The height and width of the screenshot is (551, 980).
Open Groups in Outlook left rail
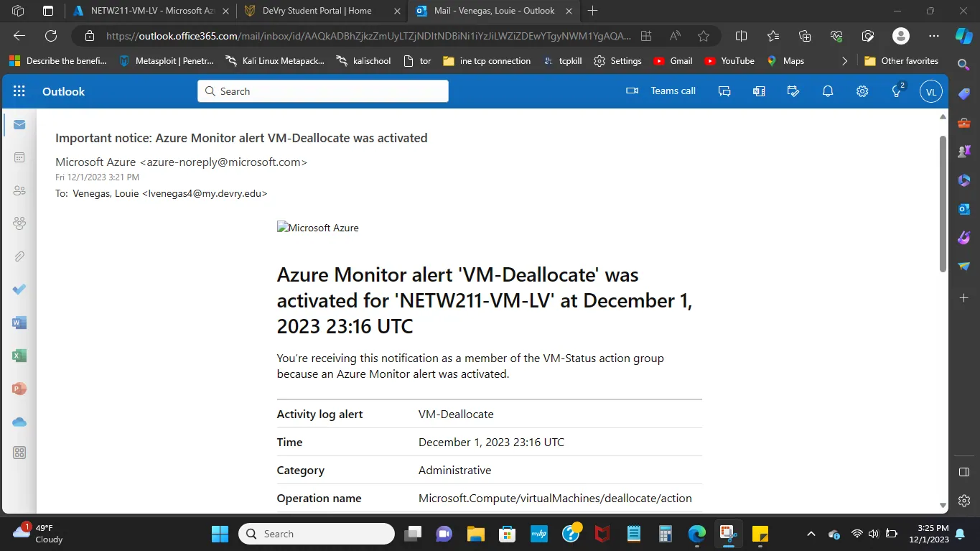[x=19, y=223]
